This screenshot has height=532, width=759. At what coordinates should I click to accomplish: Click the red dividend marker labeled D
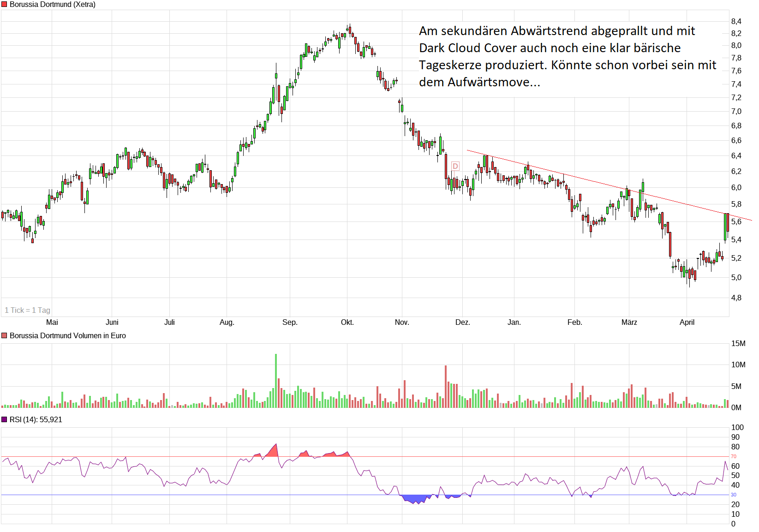click(x=455, y=166)
